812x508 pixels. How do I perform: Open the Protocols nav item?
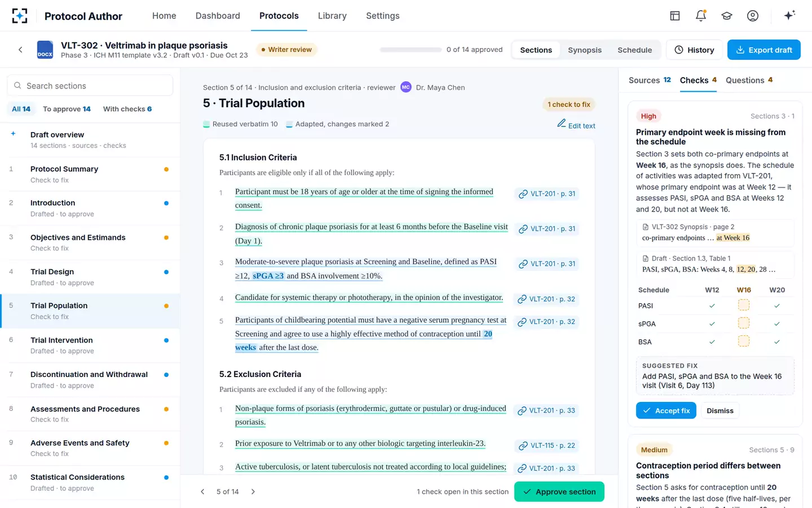(x=279, y=16)
